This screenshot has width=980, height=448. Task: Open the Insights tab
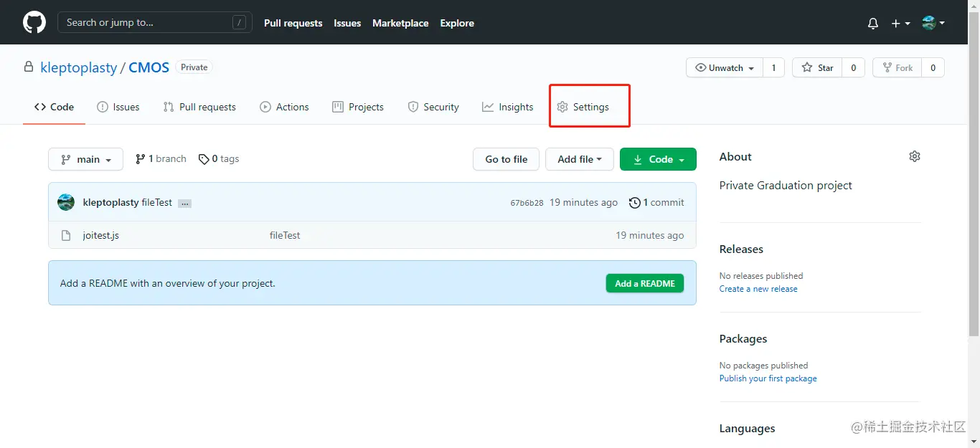pos(508,107)
